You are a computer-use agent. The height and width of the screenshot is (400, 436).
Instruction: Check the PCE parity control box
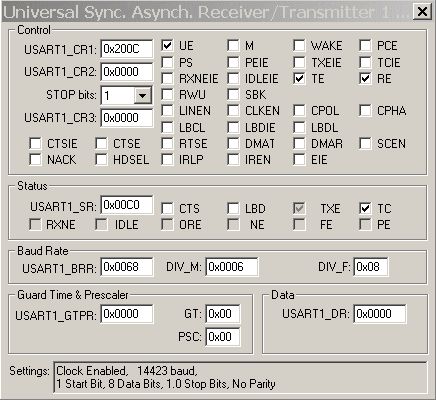pos(365,45)
